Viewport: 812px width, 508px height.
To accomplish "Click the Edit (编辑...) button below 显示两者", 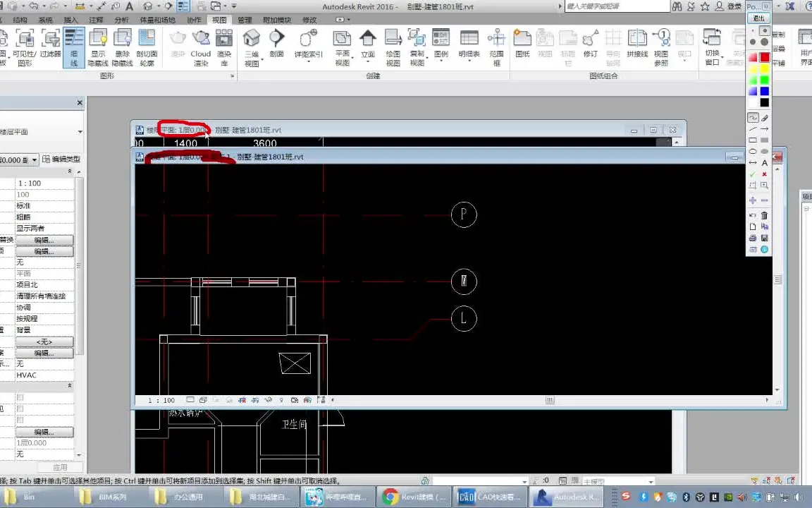I will tap(44, 240).
